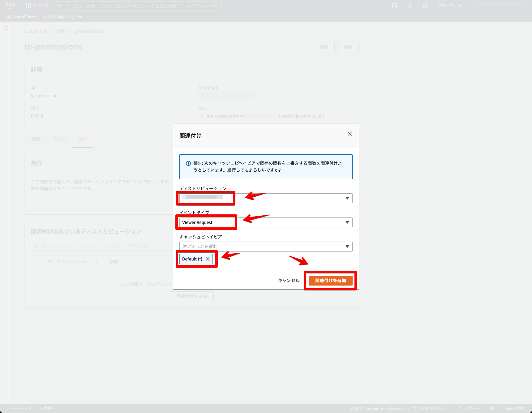Screen dimensions: 532x413
Task: Click キャンセル in the dialog
Action: point(289,281)
